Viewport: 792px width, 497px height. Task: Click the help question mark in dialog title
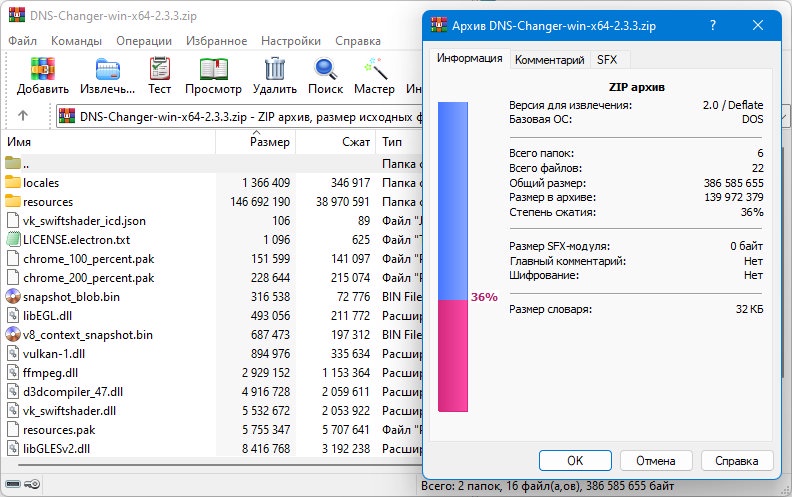click(x=713, y=25)
